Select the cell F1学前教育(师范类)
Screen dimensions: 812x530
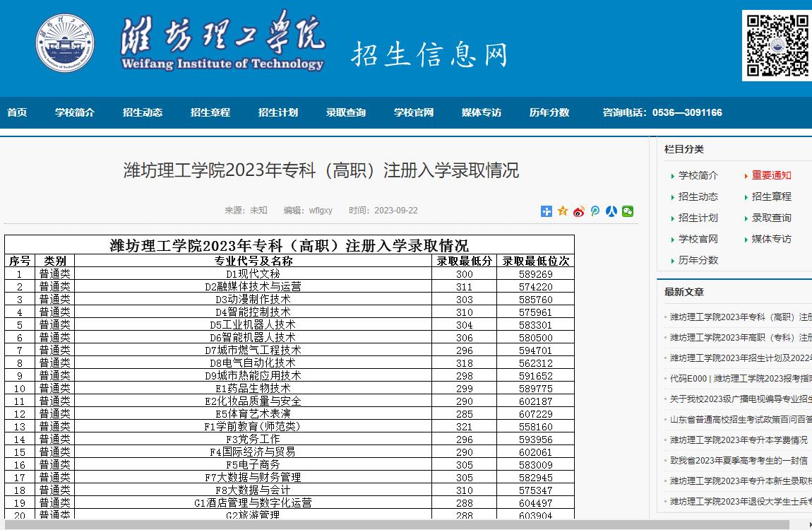click(x=253, y=426)
